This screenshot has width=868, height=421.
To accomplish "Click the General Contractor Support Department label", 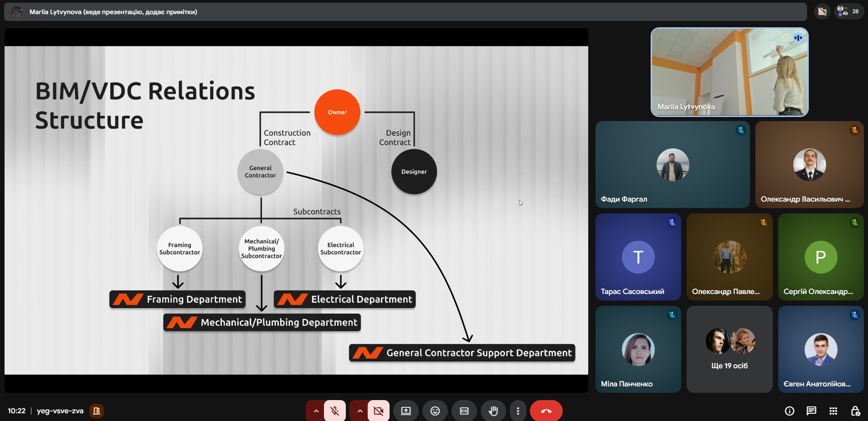I will pyautogui.click(x=462, y=353).
